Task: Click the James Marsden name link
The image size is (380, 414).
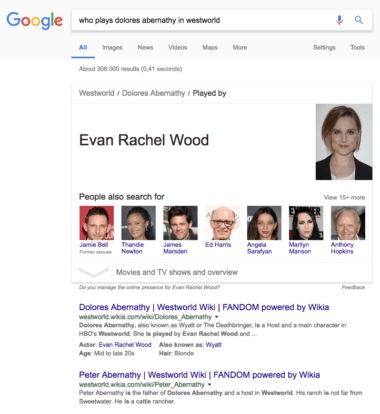Action: [x=175, y=248]
